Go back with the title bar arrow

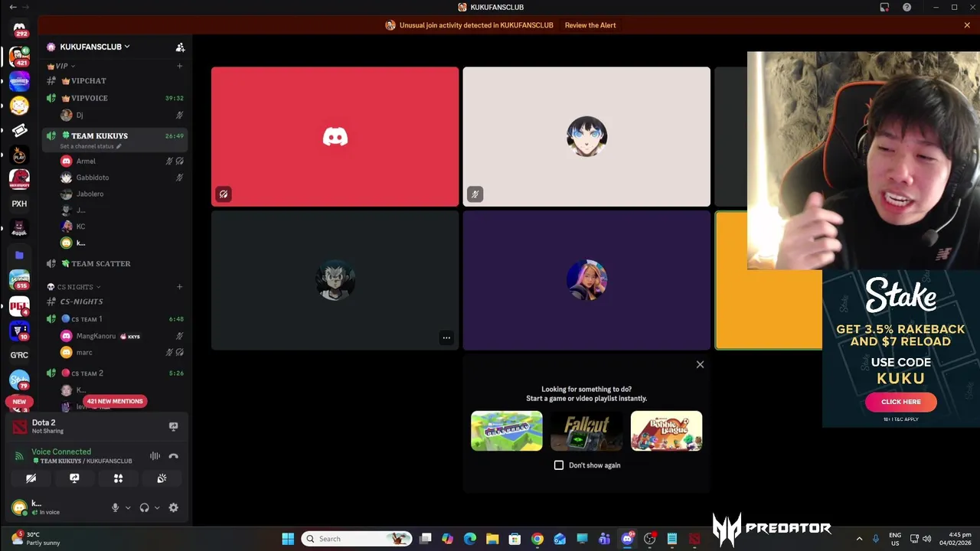pyautogui.click(x=13, y=7)
